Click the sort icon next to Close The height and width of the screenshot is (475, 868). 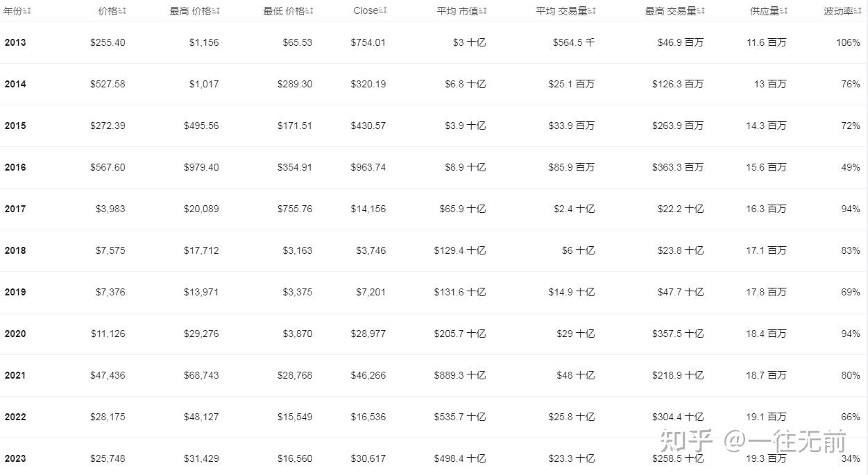click(383, 11)
